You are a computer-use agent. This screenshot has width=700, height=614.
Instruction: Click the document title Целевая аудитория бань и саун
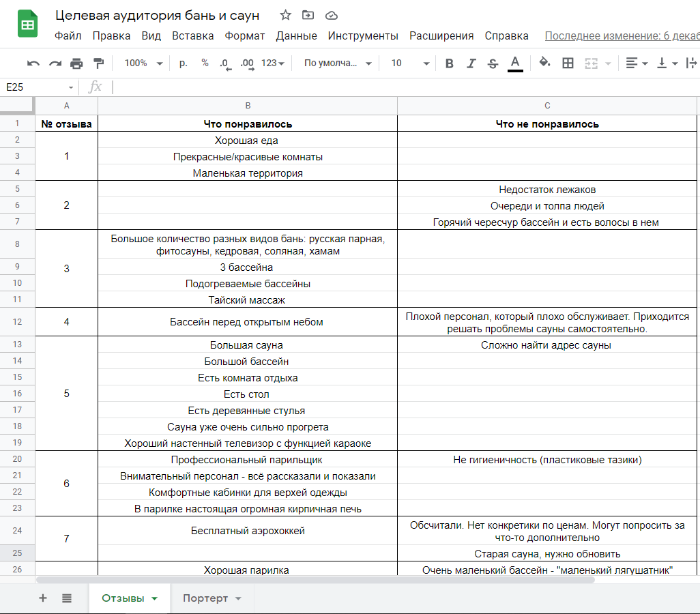157,15
